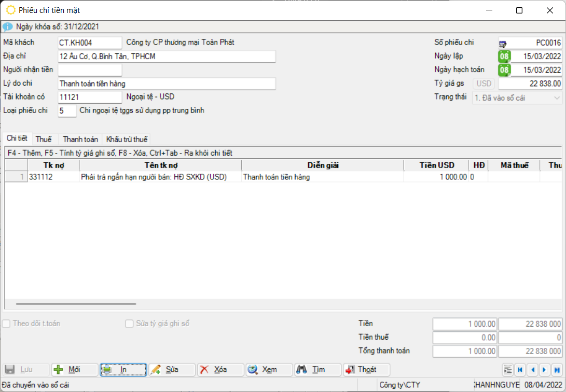Toggle the Theo dõi t.toán checkbox
Screen dimensions: 566x392
click(7, 324)
